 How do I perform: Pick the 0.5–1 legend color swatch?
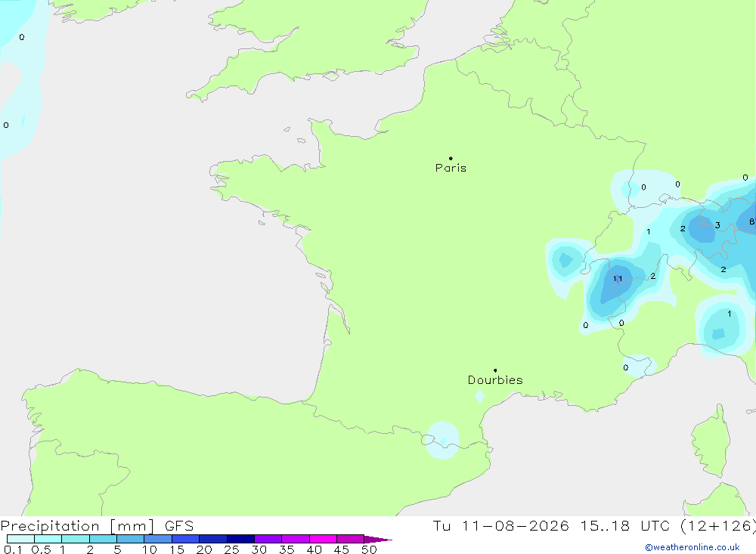pyautogui.click(x=48, y=539)
